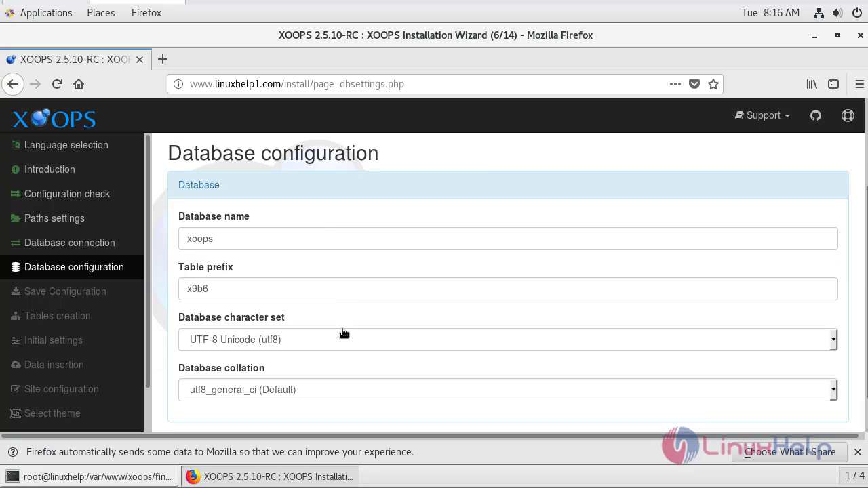The height and width of the screenshot is (488, 868).
Task: Expand the Database character set dropdown
Action: pyautogui.click(x=508, y=340)
